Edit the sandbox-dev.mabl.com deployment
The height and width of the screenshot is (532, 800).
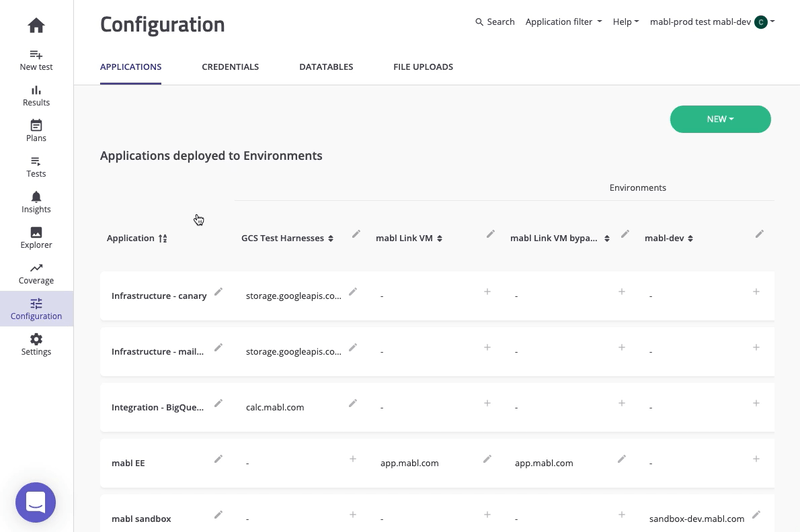coord(756,515)
